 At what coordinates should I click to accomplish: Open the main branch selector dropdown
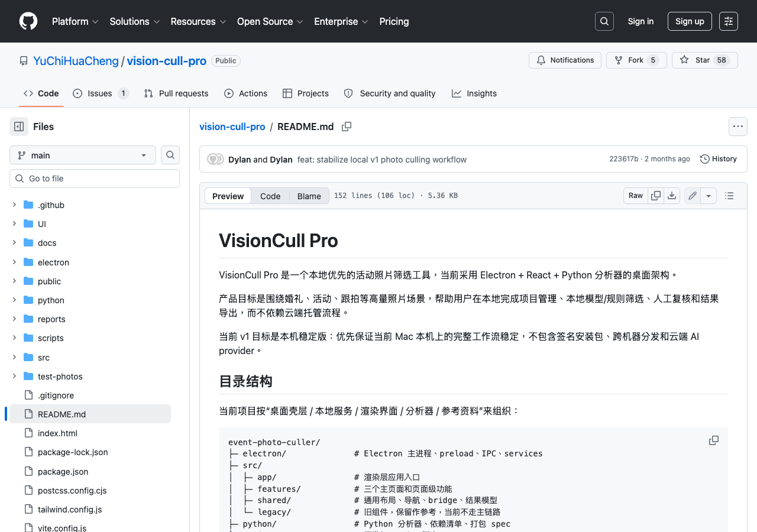pyautogui.click(x=83, y=155)
